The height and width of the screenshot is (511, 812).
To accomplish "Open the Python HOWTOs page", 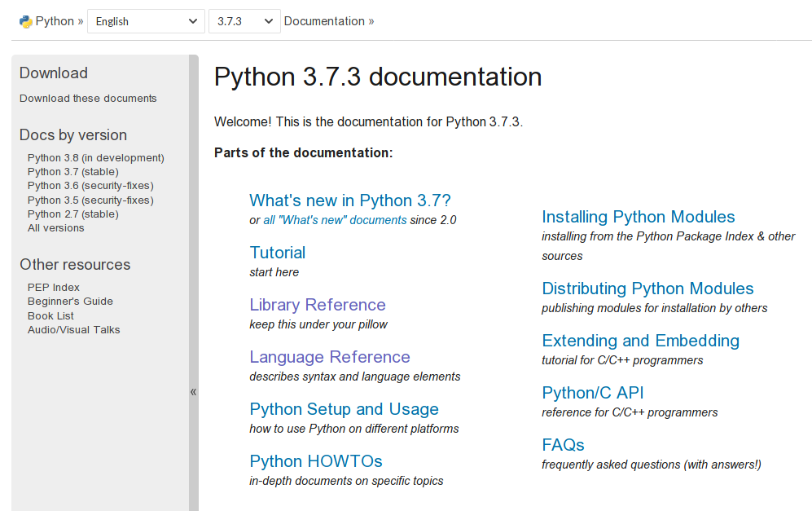I will tap(315, 461).
